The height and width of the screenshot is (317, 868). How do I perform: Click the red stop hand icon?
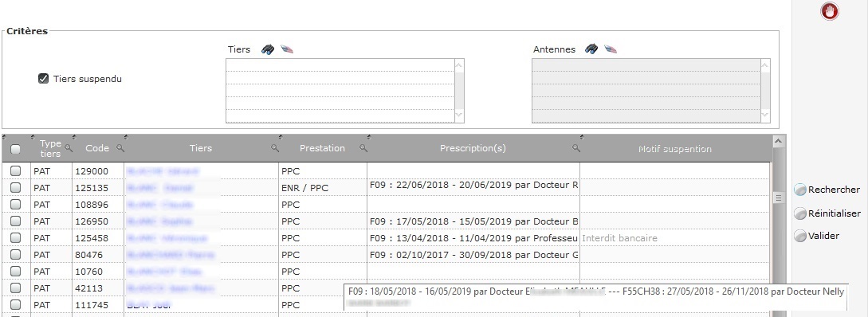point(830,11)
